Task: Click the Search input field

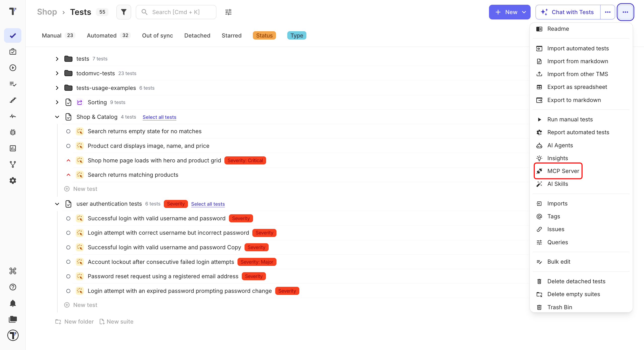Action: [176, 12]
